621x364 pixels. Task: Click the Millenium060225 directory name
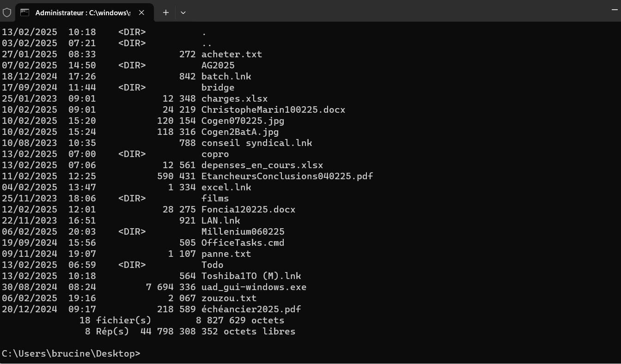pos(243,231)
